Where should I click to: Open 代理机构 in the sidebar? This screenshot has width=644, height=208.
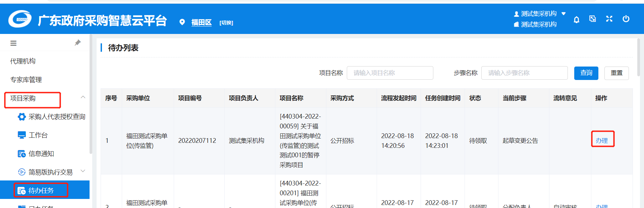(x=23, y=61)
